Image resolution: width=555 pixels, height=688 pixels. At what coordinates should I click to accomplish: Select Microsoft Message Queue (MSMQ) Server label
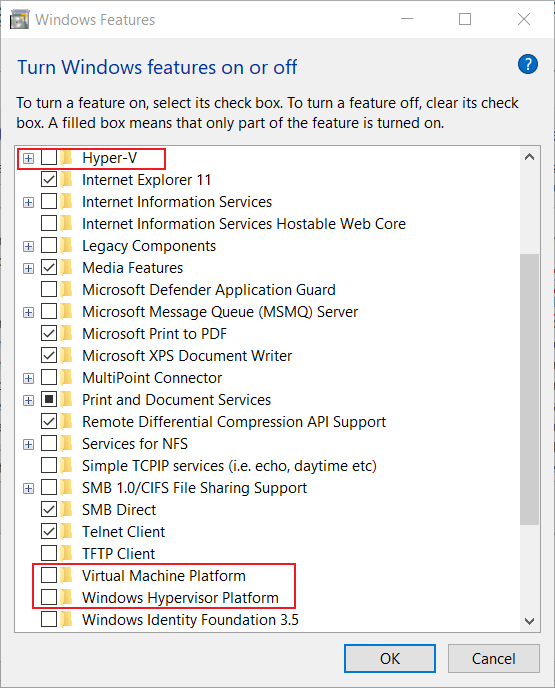click(x=220, y=312)
